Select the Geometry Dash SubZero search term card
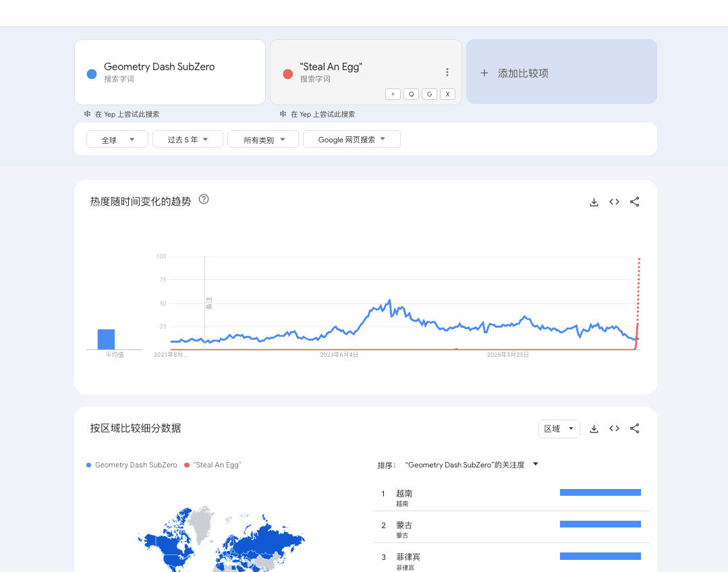This screenshot has height=572, width=728. [170, 72]
